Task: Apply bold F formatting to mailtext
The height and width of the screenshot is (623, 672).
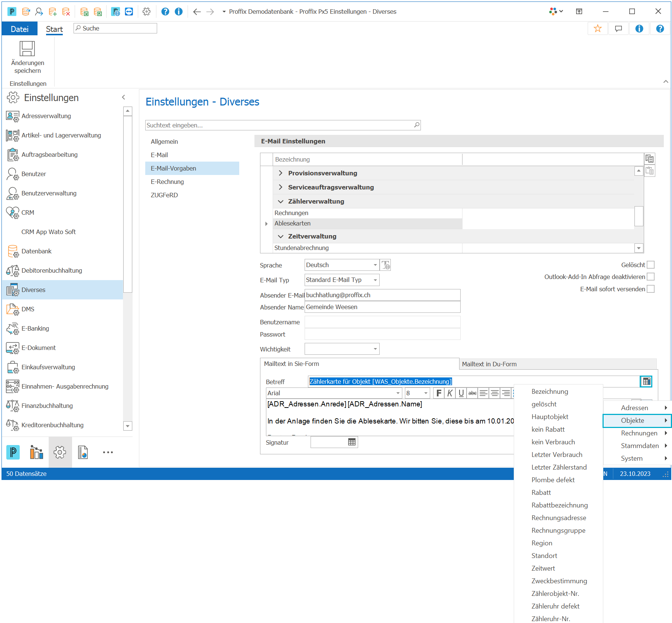Action: click(x=439, y=393)
